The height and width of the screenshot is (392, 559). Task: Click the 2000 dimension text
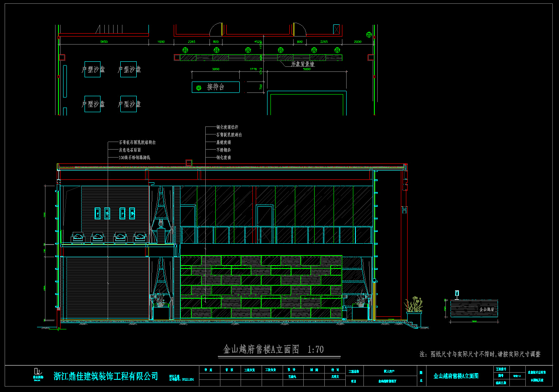[358, 42]
